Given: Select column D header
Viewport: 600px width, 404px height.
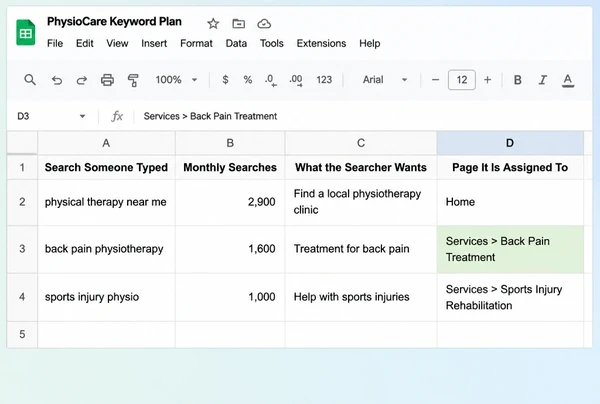Looking at the screenshot, I should tap(510, 143).
